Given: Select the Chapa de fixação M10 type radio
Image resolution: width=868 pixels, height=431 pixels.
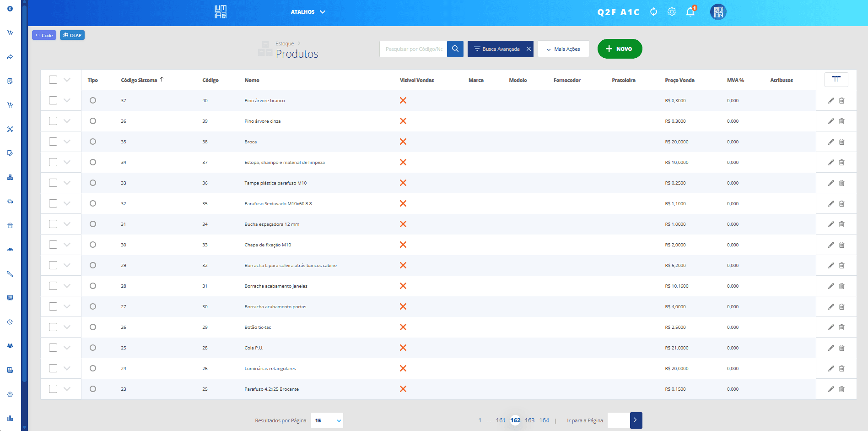Looking at the screenshot, I should coord(93,245).
